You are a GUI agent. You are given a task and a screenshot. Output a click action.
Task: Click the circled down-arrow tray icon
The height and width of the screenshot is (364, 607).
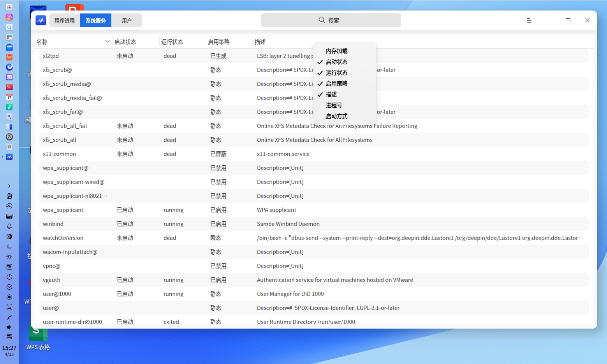tap(9, 287)
